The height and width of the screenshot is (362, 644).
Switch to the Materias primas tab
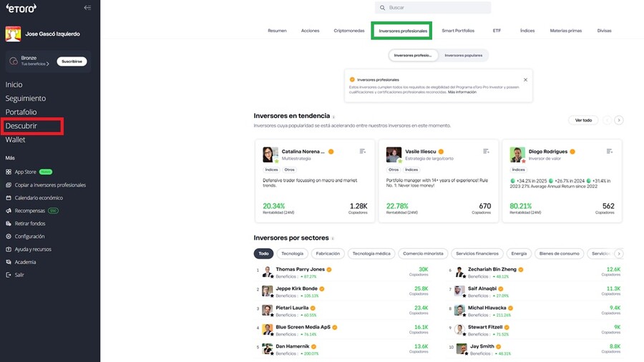click(566, 31)
